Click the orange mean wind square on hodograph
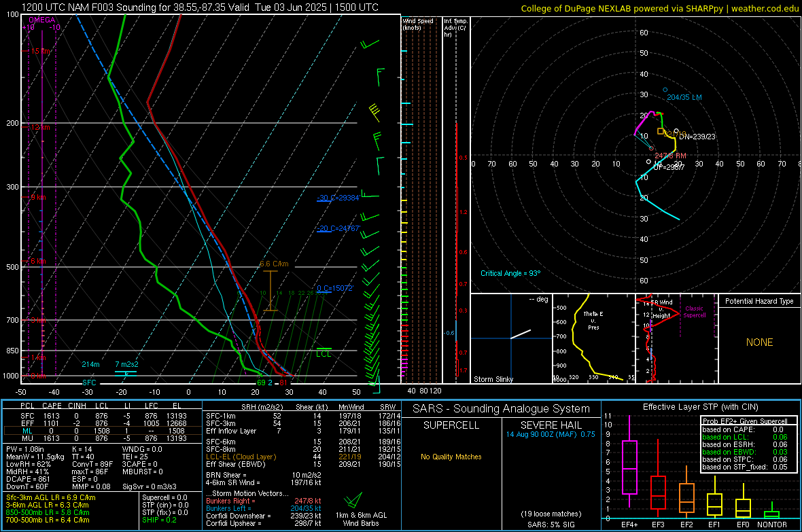 coord(661,131)
